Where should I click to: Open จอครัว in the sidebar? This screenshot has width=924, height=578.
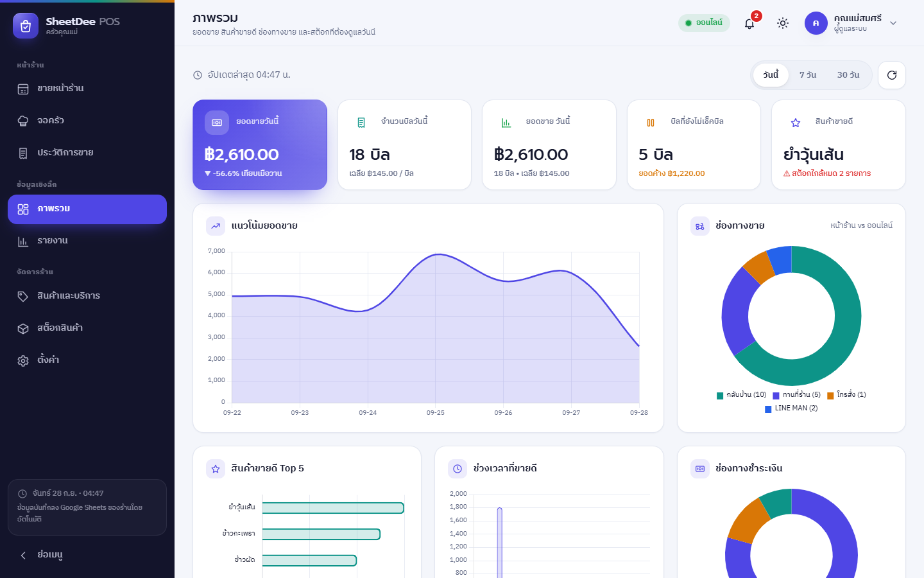point(87,121)
